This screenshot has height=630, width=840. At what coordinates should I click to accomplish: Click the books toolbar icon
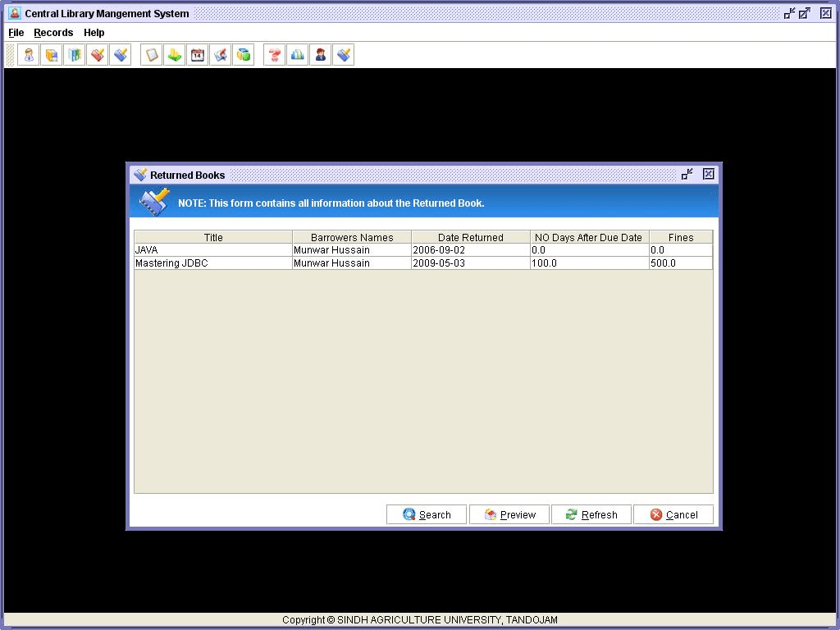75,55
